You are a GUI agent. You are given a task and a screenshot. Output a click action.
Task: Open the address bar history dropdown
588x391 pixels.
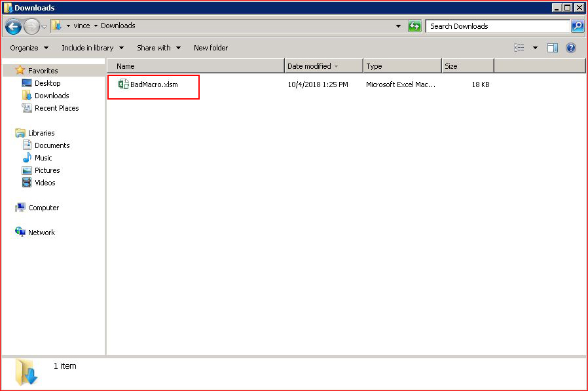pos(398,26)
